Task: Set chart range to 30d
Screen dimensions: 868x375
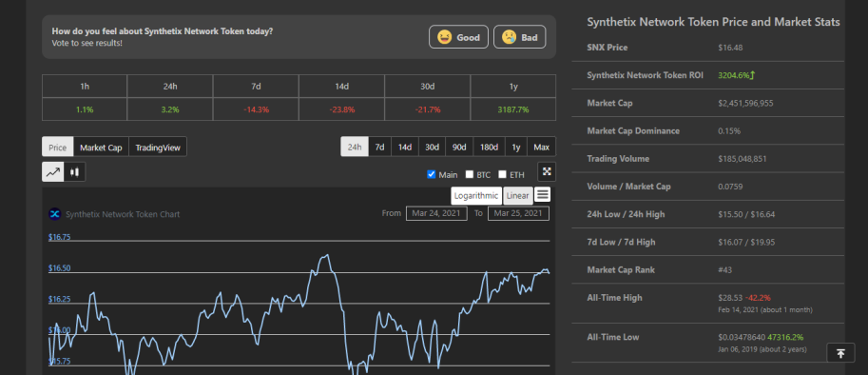Action: pyautogui.click(x=432, y=148)
